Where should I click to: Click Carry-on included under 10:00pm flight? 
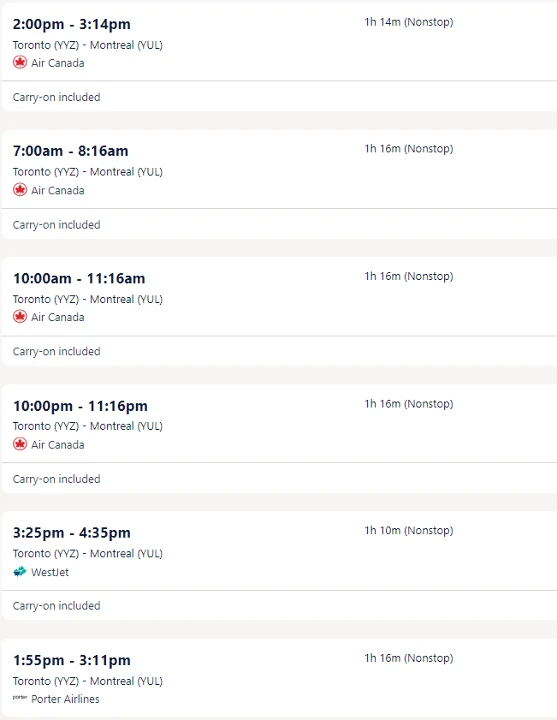(56, 479)
